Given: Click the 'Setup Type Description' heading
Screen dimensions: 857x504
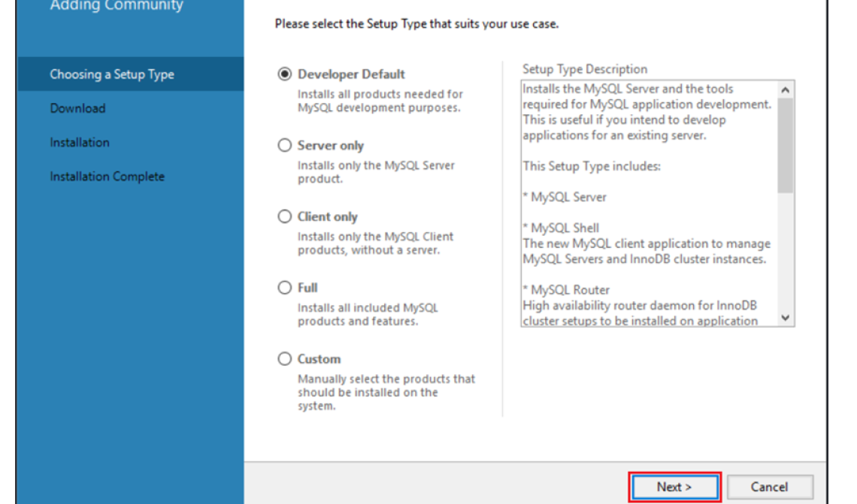Looking at the screenshot, I should [x=585, y=69].
